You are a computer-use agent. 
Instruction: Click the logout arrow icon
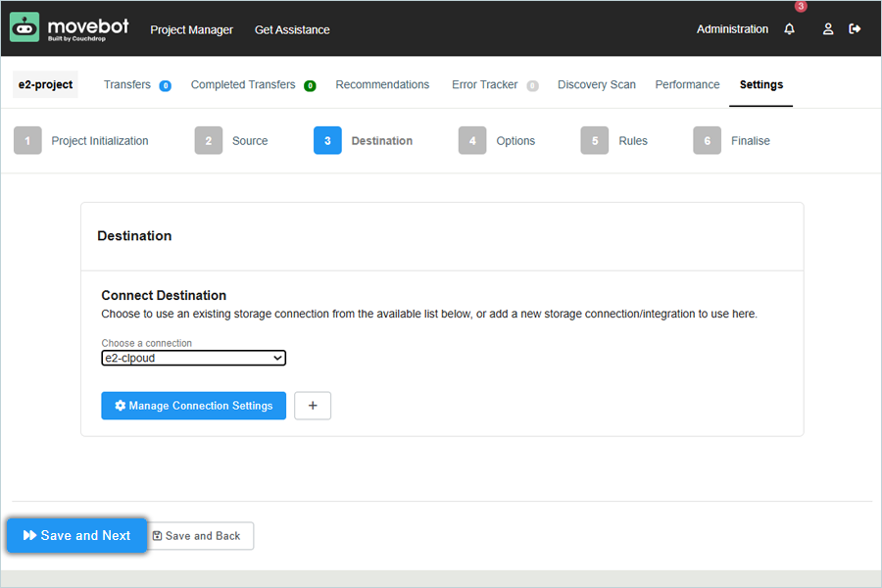(x=855, y=29)
